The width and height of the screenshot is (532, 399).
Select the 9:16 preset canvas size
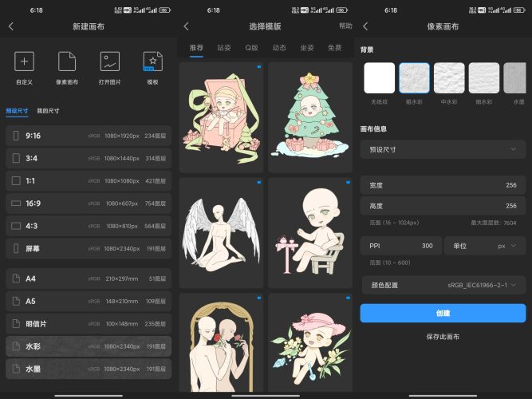89,136
